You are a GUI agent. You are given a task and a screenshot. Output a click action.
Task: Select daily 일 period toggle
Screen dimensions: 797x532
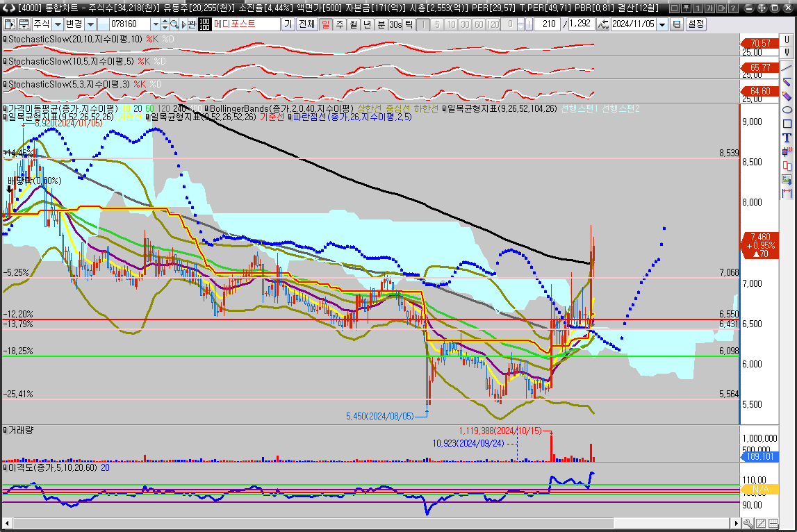tap(325, 24)
